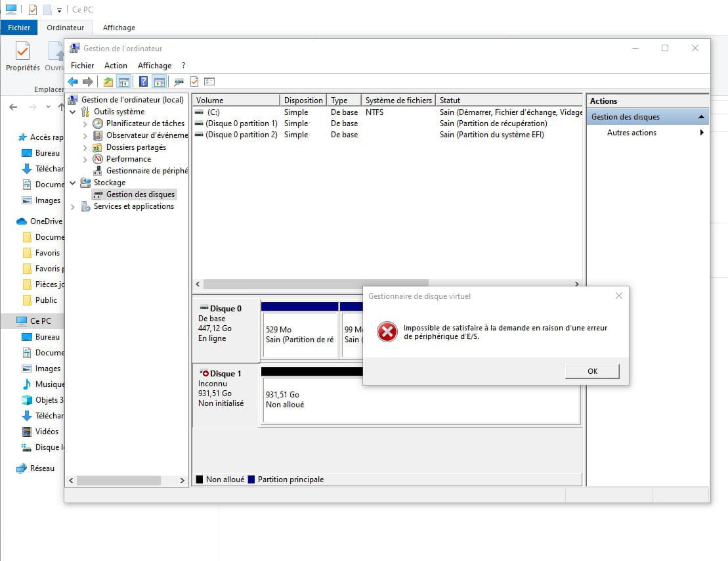Collapse the Gestion des disques actions section
Screen dimensions: 728x561
click(x=701, y=117)
